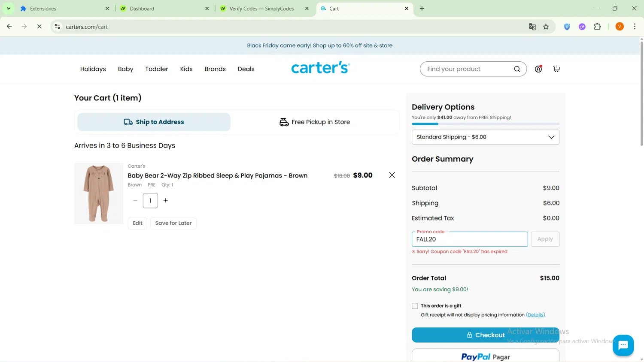Image resolution: width=644 pixels, height=362 pixels.
Task: Close the Verify Codes tab
Action: [x=307, y=9]
